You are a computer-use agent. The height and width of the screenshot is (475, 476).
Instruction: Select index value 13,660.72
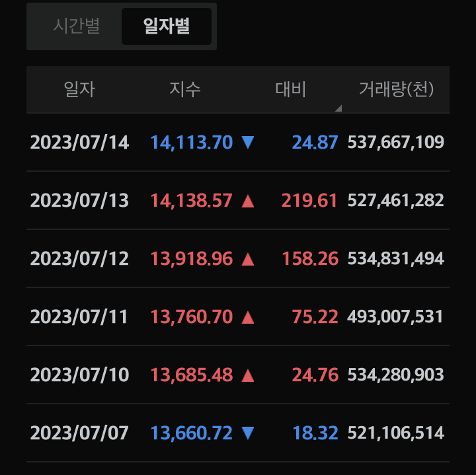[x=192, y=433]
